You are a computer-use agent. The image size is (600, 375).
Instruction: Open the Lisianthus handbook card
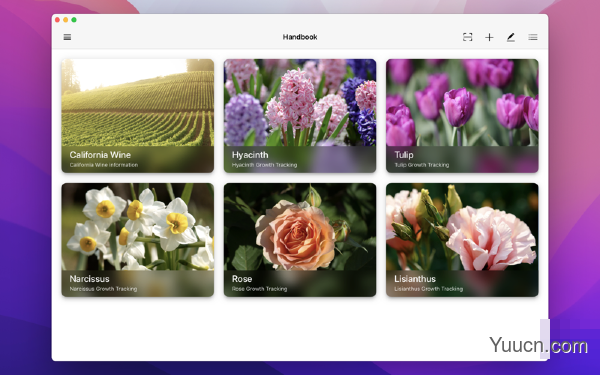(x=462, y=240)
